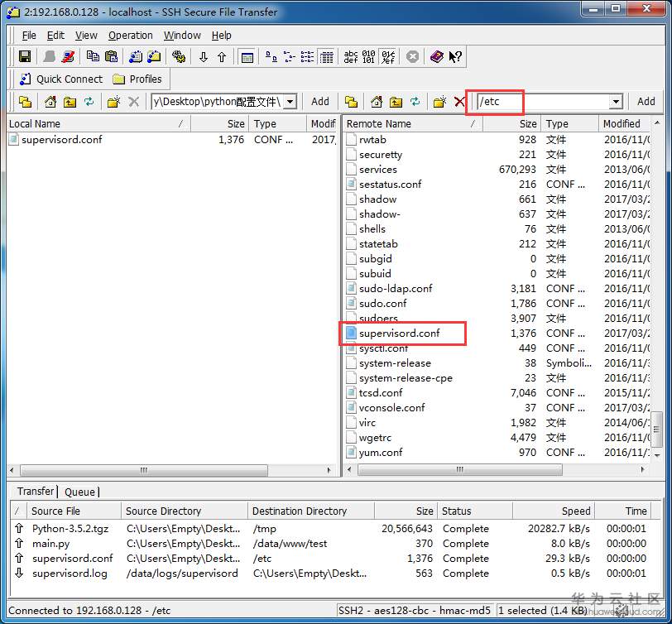Expand the remote /etc path dropdown arrow
Image resolution: width=672 pixels, height=624 pixels.
point(616,102)
